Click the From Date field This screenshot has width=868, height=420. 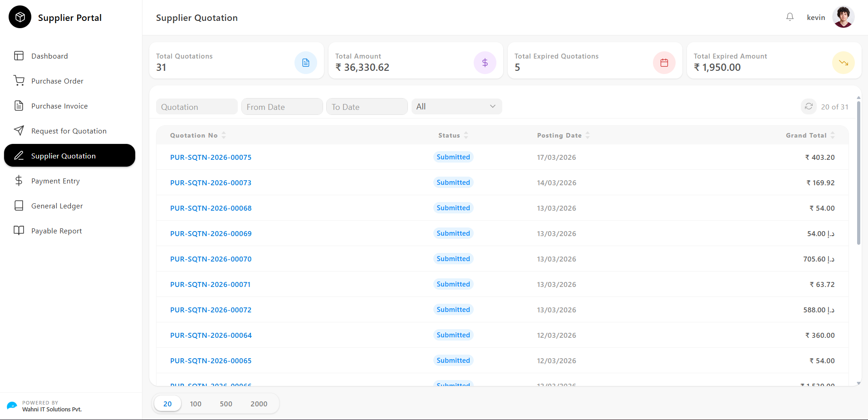click(x=282, y=107)
